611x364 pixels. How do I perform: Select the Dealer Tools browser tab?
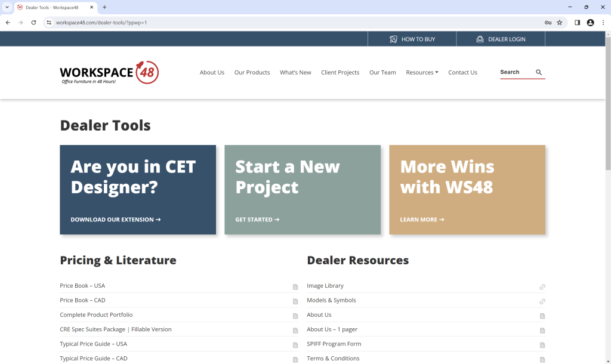pos(53,8)
